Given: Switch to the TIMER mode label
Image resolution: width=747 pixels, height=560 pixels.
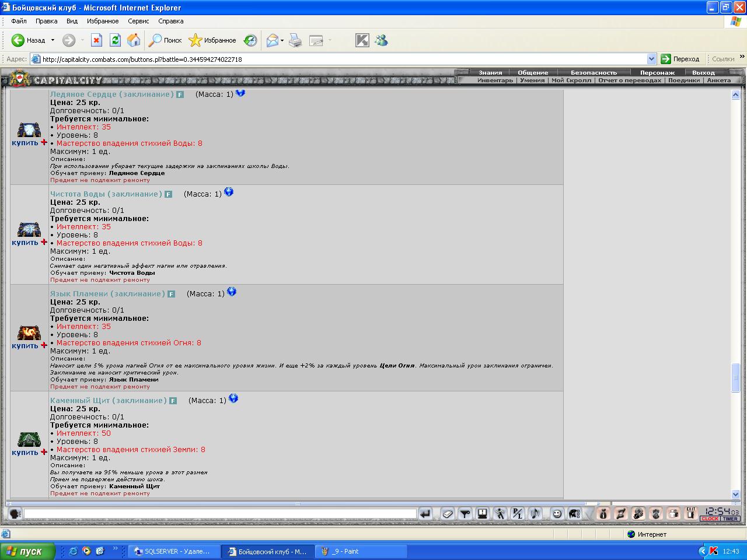Looking at the screenshot, I should (730, 519).
